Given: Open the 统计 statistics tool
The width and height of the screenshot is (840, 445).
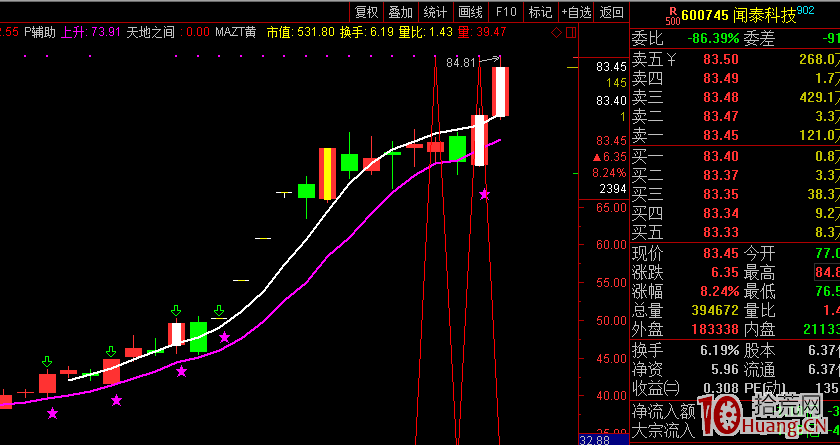Looking at the screenshot, I should (x=436, y=12).
